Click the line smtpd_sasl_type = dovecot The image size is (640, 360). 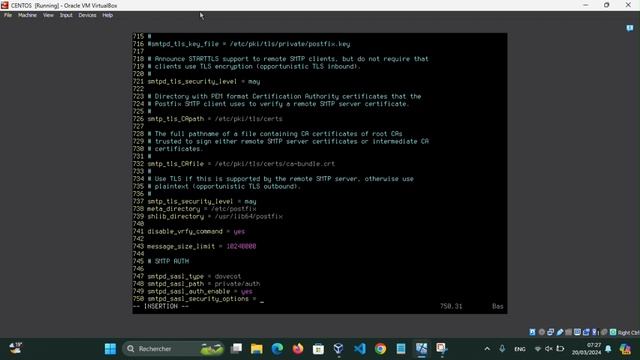194,276
